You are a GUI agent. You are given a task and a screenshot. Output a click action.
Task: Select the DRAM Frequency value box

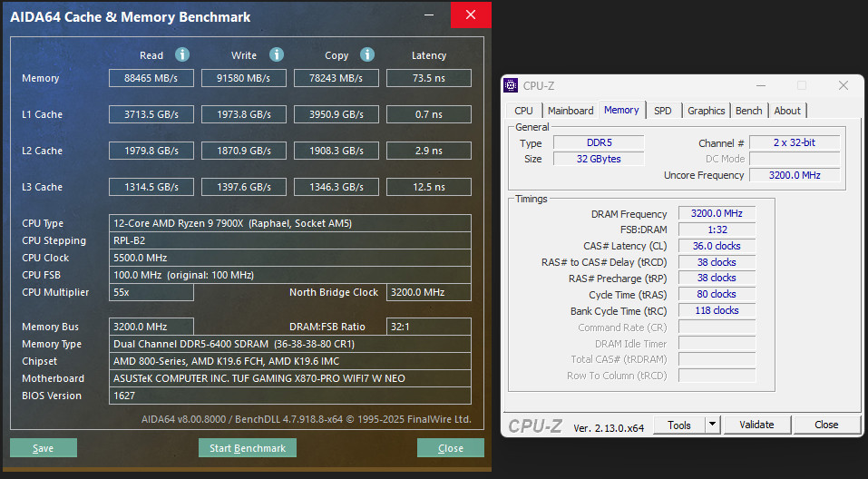click(x=717, y=214)
